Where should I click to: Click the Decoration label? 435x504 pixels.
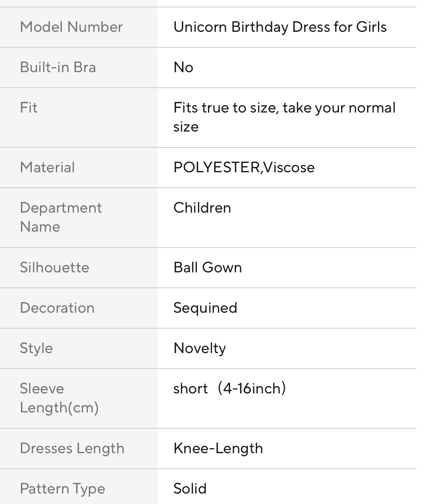click(x=57, y=308)
